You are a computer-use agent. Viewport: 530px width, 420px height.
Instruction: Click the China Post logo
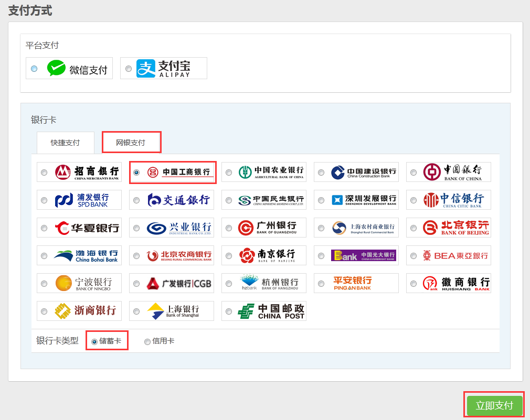271,311
